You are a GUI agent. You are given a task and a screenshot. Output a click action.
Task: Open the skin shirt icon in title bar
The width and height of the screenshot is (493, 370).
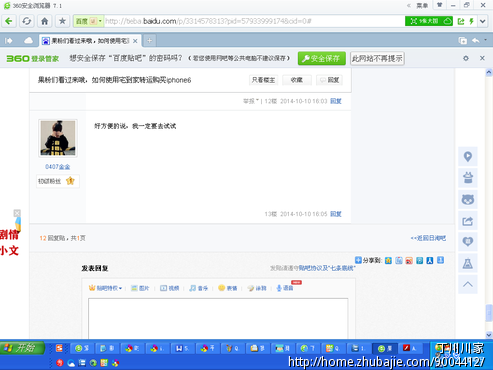(440, 5)
